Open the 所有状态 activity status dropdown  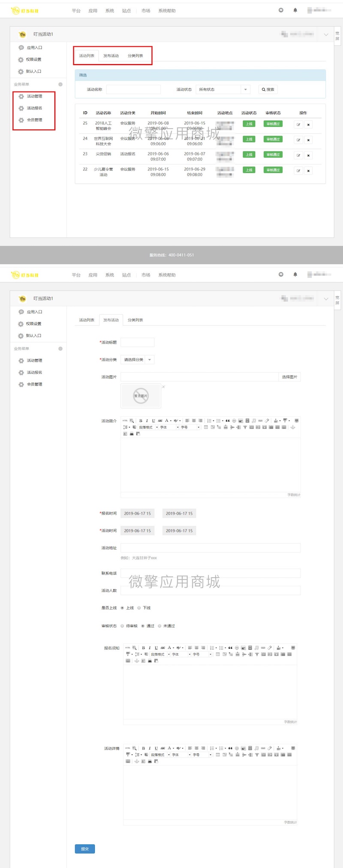coord(223,89)
